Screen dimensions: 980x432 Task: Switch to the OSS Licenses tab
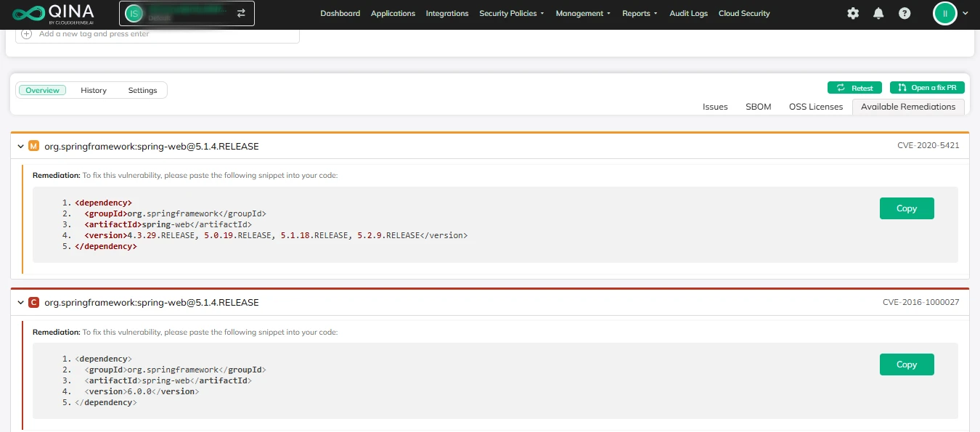tap(816, 107)
